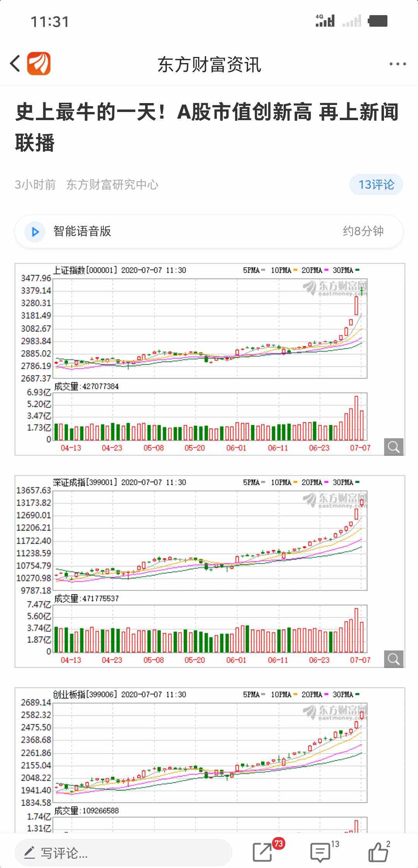This screenshot has height=868, width=418.
Task: Tap the 4G signal strength indicator
Action: [325, 20]
